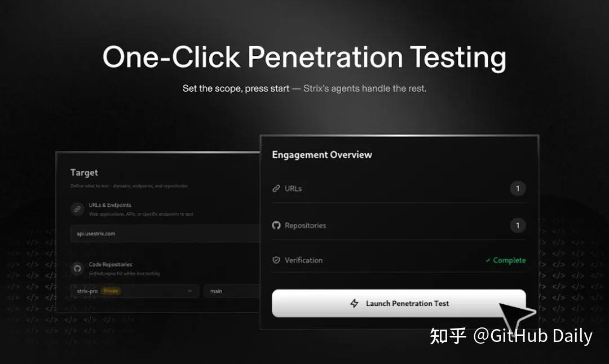This screenshot has width=609, height=364.
Task: Click the link icon beside URLs
Action: click(x=276, y=189)
